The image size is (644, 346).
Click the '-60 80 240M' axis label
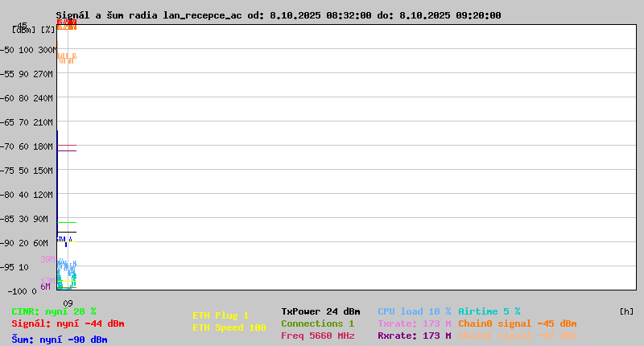27,98
